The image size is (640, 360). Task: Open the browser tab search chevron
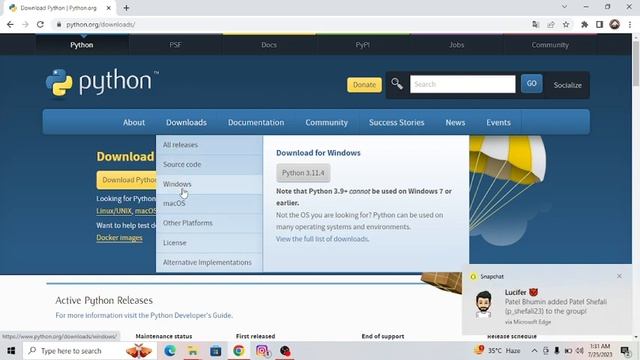pos(564,7)
